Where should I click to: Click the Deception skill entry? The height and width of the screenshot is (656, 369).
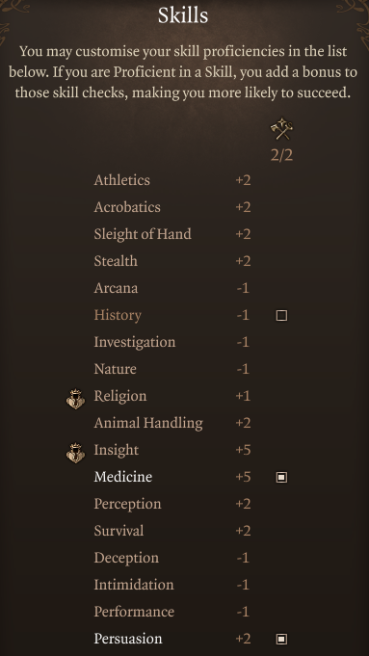[126, 558]
